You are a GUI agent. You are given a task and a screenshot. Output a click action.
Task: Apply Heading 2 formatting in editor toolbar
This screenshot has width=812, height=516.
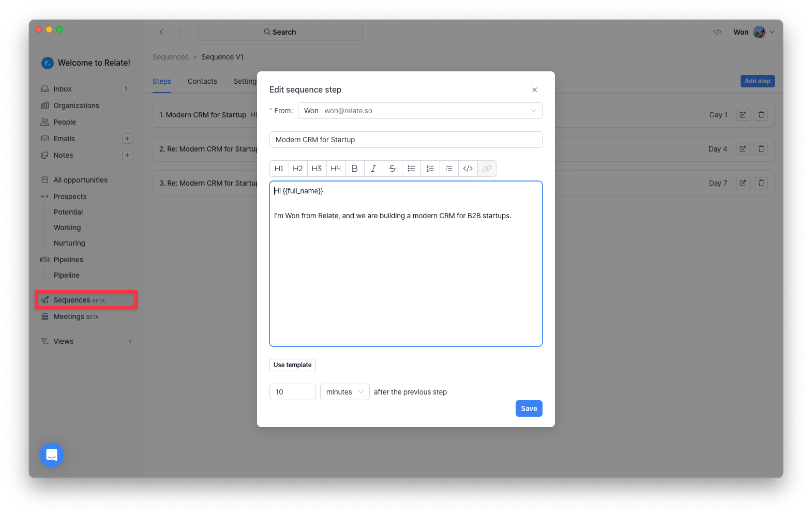[x=298, y=169]
